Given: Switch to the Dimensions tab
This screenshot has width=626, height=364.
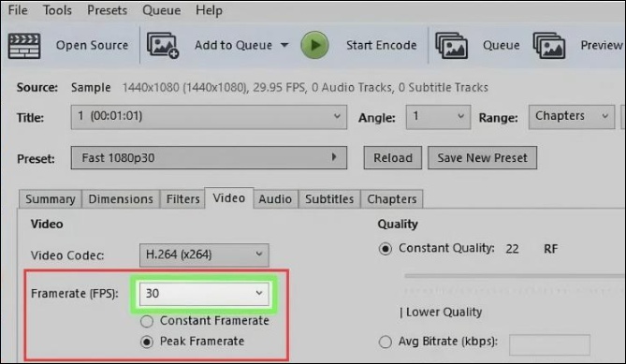Looking at the screenshot, I should pyautogui.click(x=121, y=198).
